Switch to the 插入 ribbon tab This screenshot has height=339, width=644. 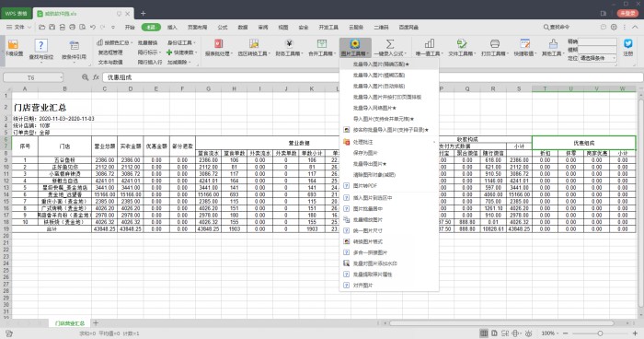172,27
